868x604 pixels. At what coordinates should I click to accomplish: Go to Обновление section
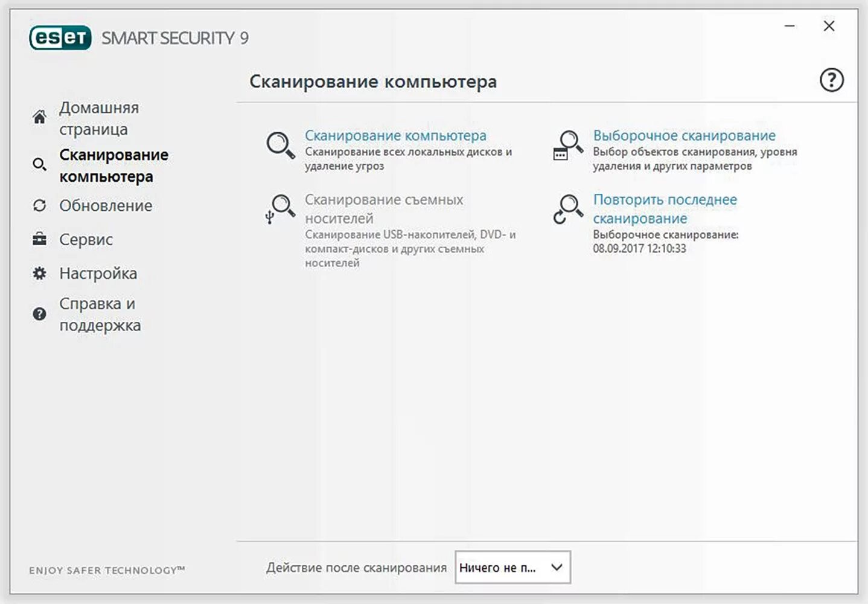point(106,205)
